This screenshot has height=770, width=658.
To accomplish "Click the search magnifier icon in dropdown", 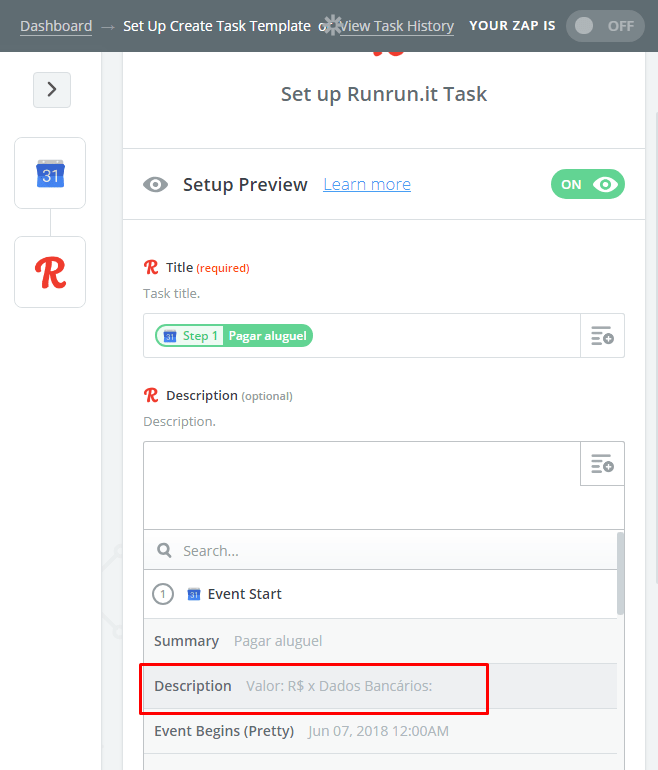I will (164, 551).
